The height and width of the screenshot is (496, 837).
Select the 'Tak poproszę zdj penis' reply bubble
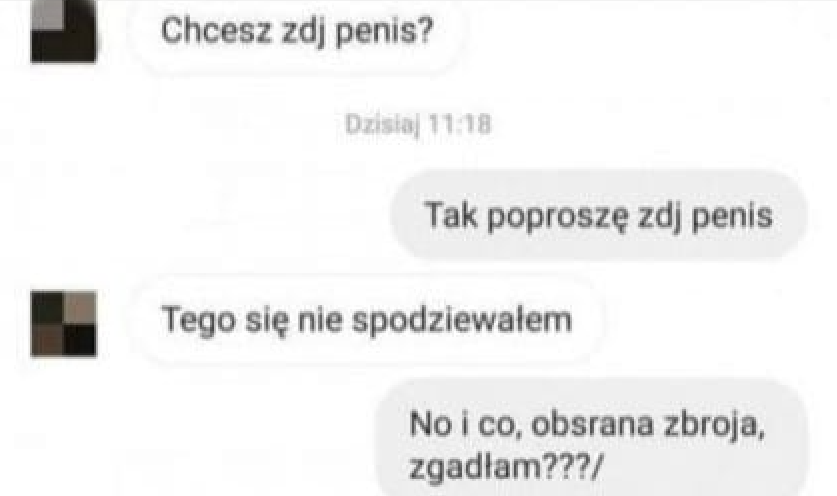598,216
